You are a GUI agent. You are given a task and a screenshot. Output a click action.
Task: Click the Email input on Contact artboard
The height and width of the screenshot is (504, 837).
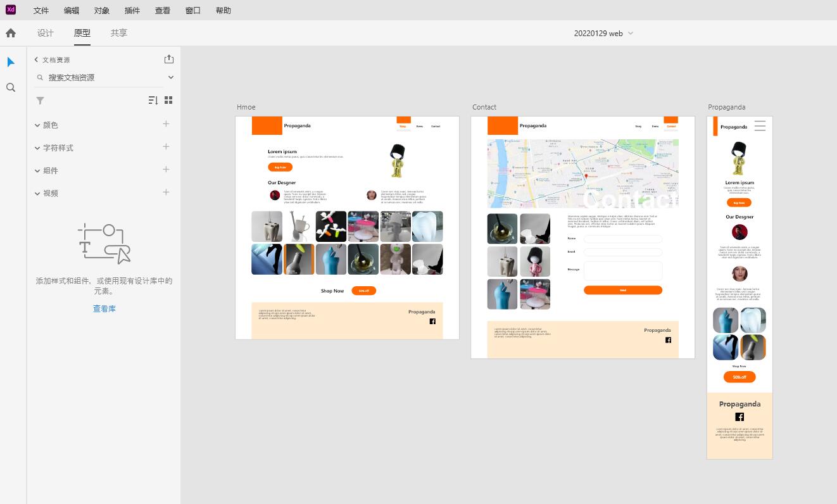pos(623,252)
